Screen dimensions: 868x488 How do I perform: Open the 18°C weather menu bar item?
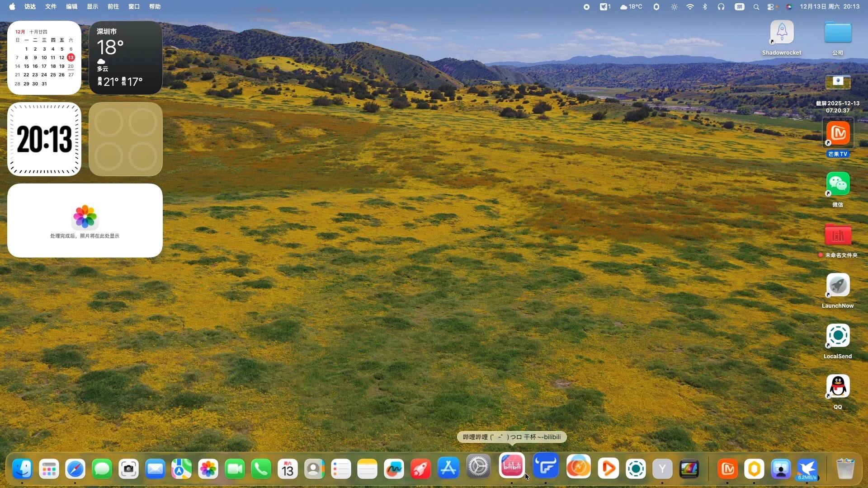(x=631, y=6)
